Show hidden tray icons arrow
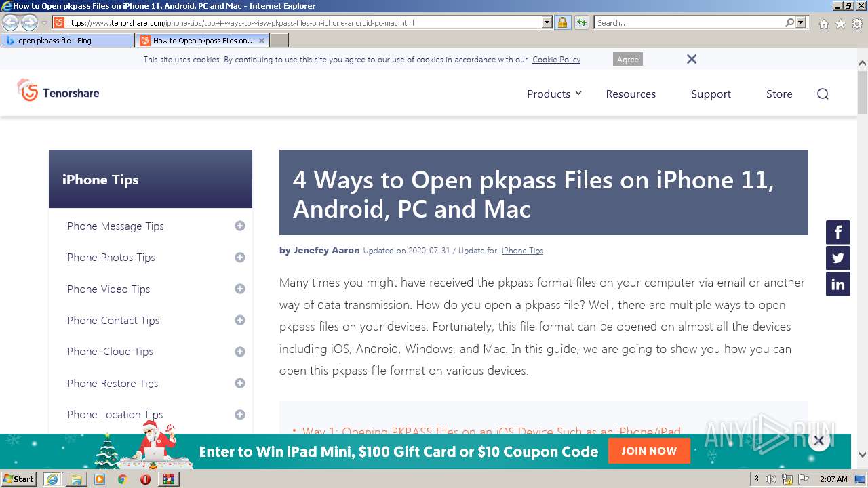This screenshot has height=488, width=868. [756, 479]
